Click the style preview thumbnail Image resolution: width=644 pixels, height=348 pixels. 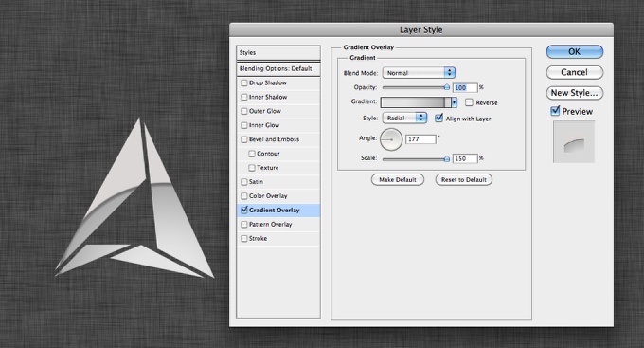pyautogui.click(x=574, y=141)
